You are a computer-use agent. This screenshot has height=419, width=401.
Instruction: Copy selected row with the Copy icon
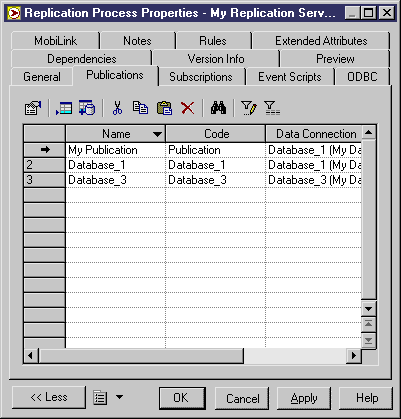tap(140, 108)
